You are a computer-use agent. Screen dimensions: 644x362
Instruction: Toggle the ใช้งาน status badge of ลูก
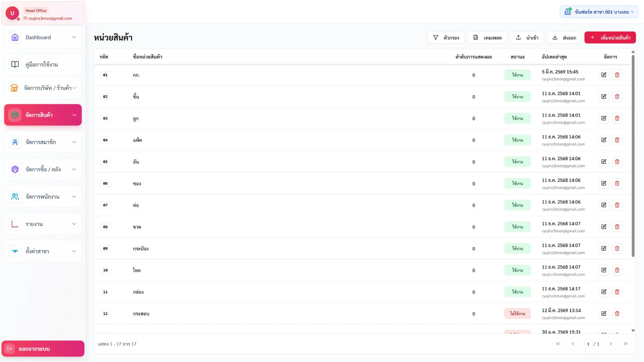tap(517, 118)
